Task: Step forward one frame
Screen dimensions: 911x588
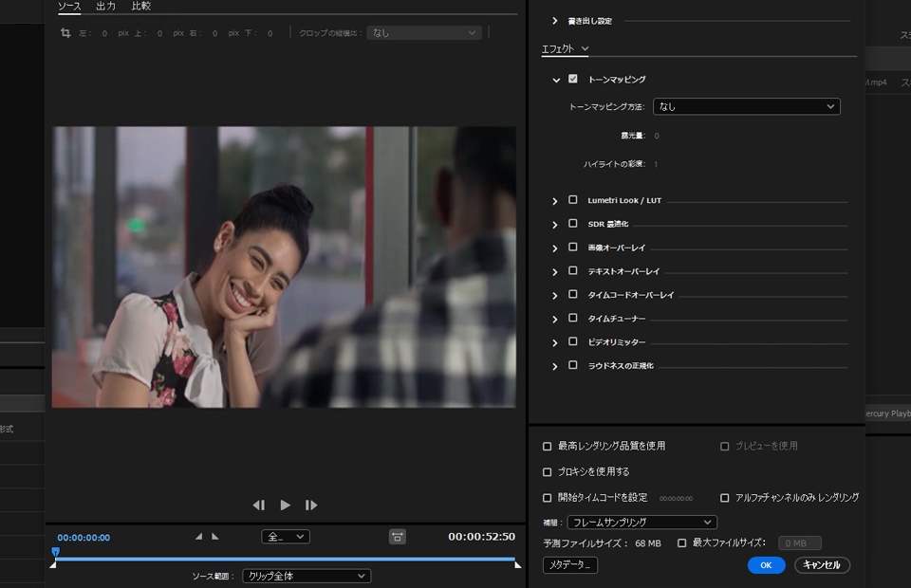Action: [311, 505]
